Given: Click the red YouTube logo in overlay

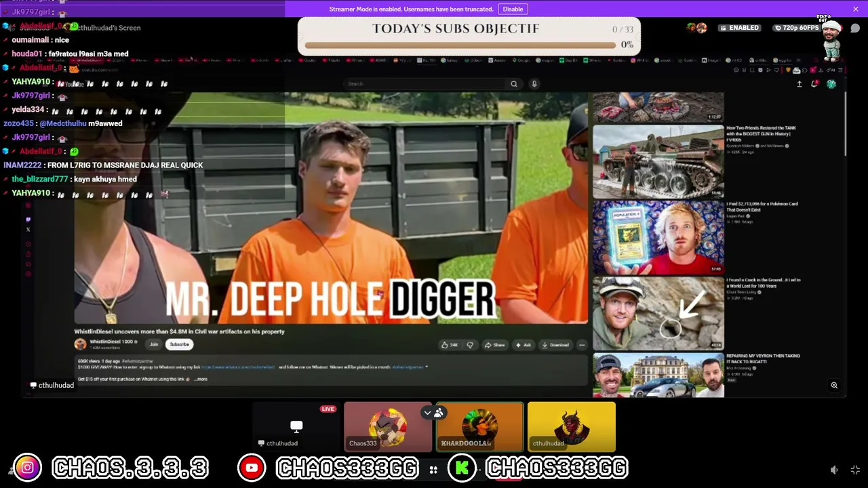Looking at the screenshot, I should pos(252,468).
